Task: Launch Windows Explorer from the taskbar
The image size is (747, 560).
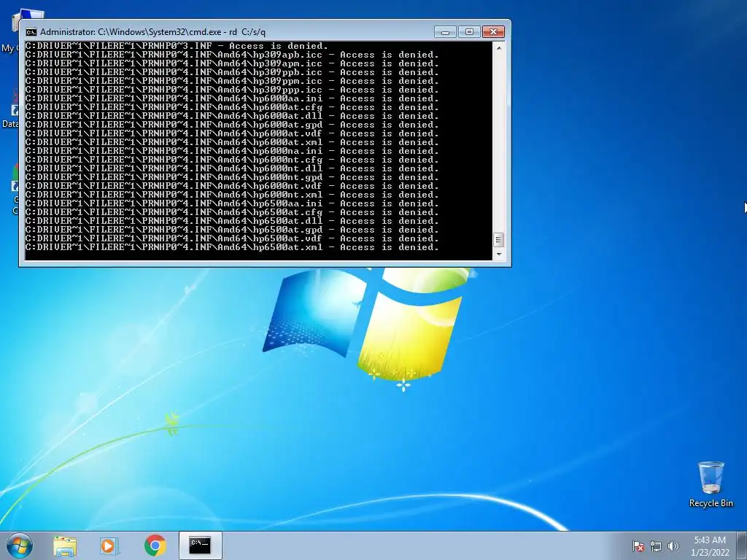Action: pos(65,545)
